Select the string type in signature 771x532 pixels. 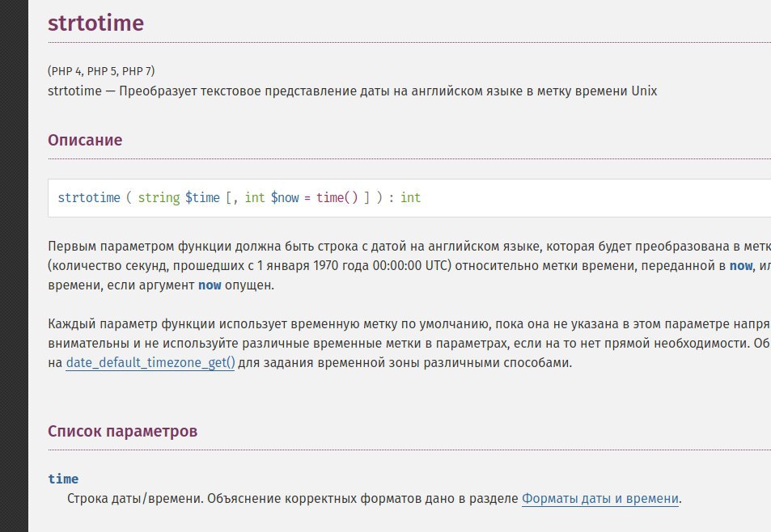(x=159, y=197)
